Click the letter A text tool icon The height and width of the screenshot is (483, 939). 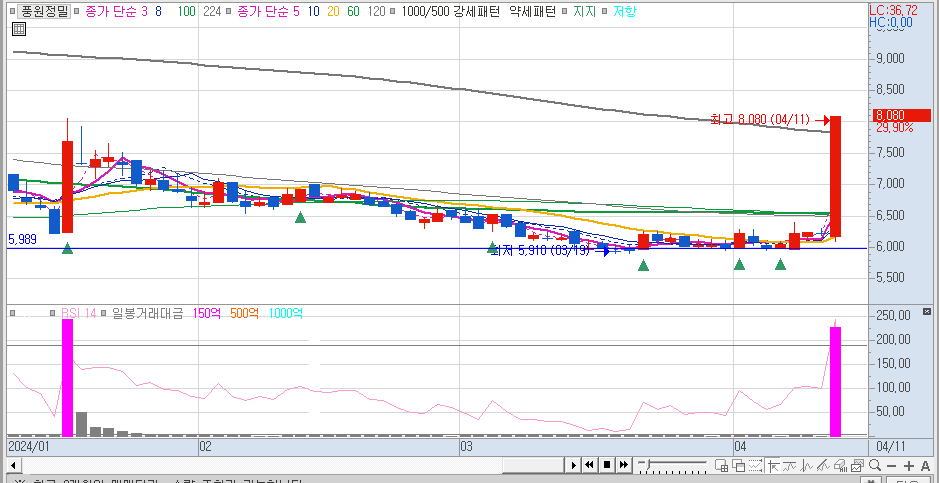coord(925,466)
